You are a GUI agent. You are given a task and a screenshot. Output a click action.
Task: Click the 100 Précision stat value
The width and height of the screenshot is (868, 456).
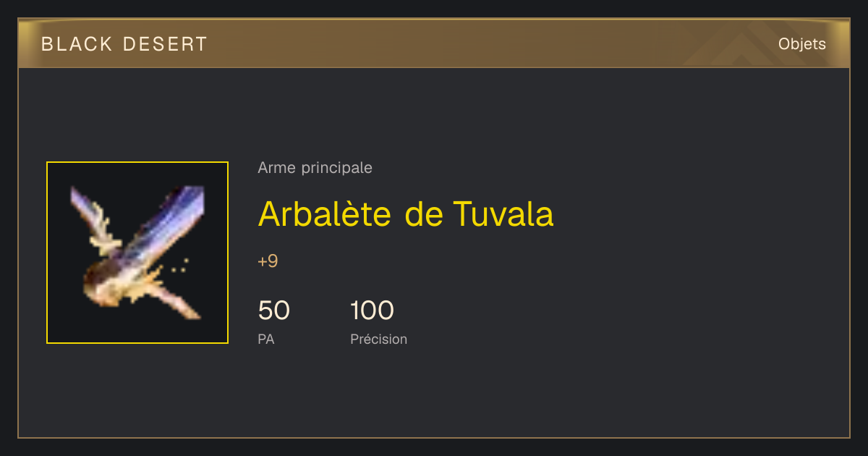(x=372, y=311)
